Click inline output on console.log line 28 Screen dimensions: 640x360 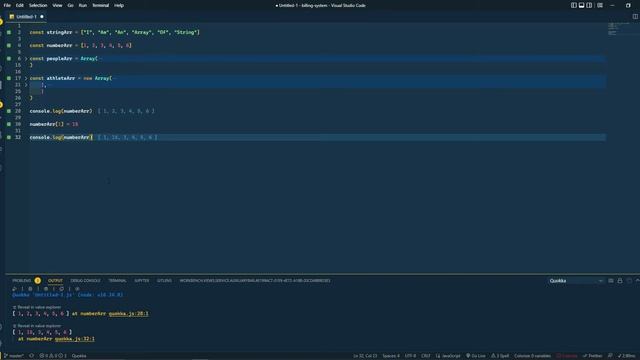pos(126,111)
